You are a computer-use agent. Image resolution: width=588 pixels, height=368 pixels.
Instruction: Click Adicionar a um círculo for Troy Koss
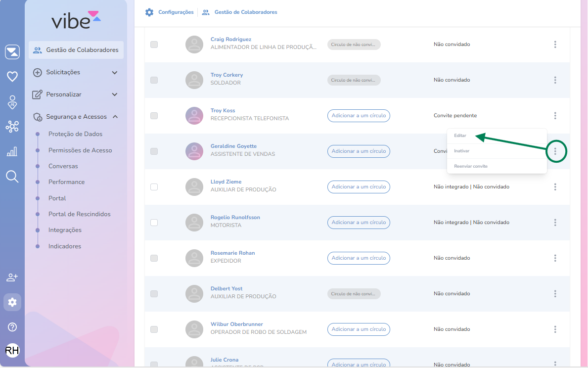359,116
